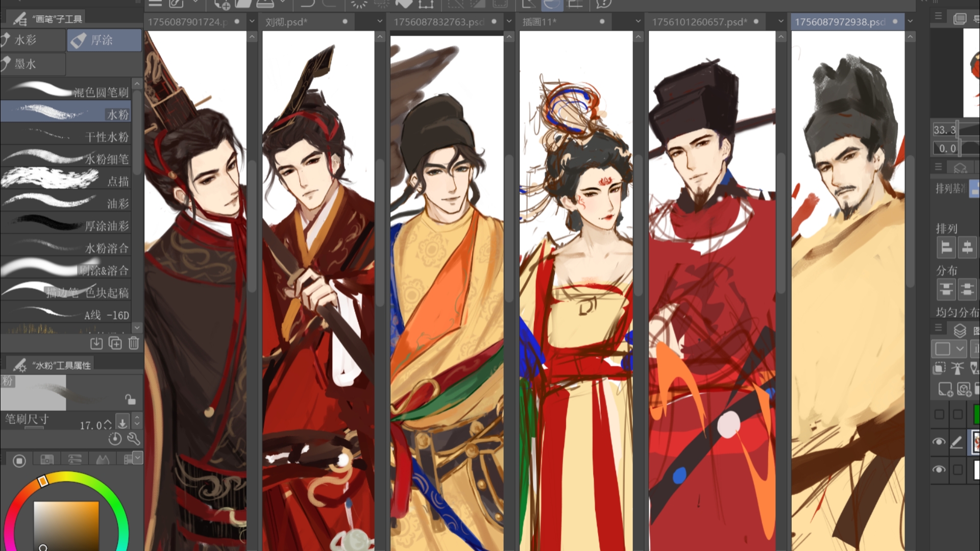Open sub tool detail wrench icon
The image size is (980, 551).
(x=134, y=439)
